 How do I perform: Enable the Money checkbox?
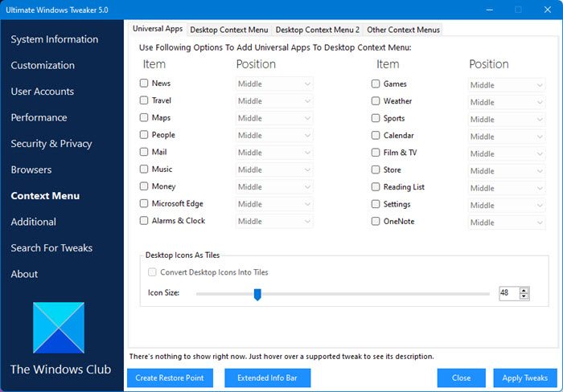coord(144,186)
